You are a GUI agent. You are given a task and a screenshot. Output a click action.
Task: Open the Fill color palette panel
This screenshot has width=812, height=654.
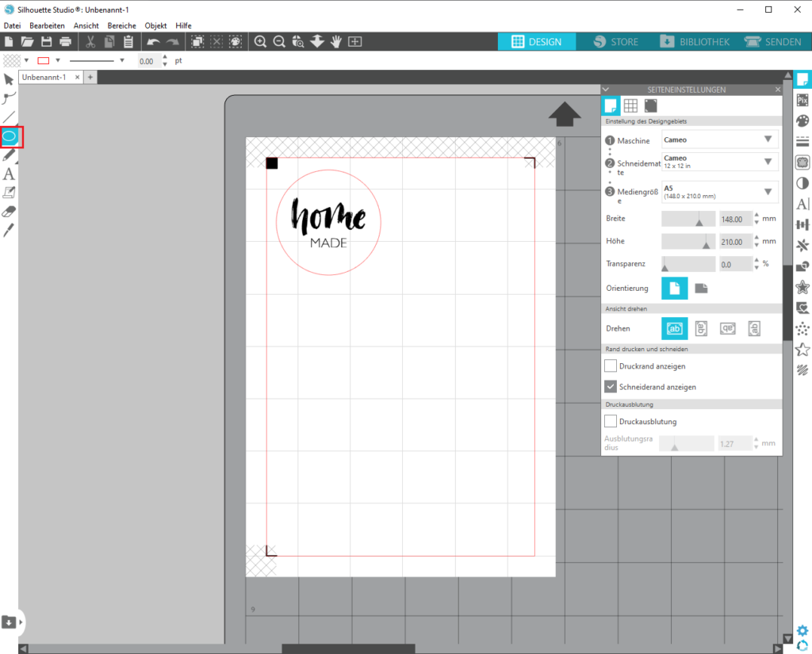click(802, 120)
